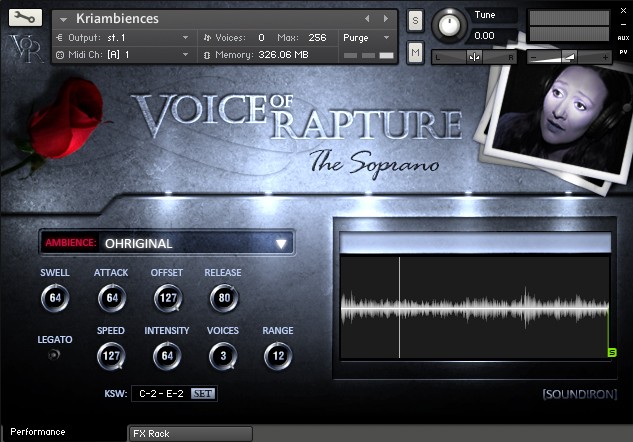Click the Memory 326.06 MB readout
The width and height of the screenshot is (633, 442).
tap(283, 54)
